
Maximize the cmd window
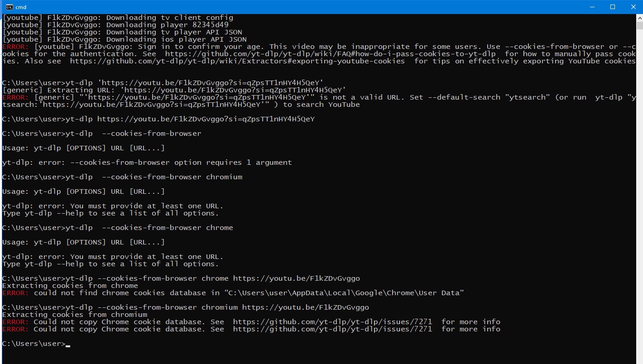click(613, 7)
